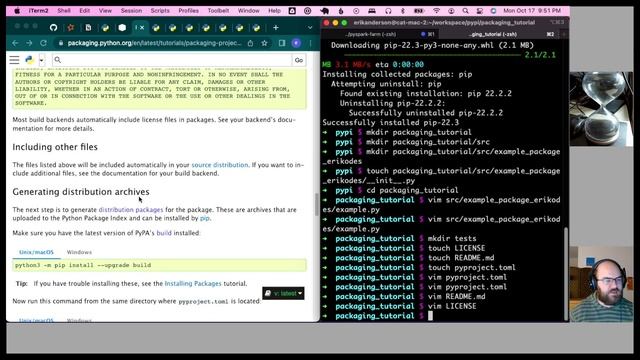Open the GitHub browser tab
640x360 pixels.
tap(53, 28)
